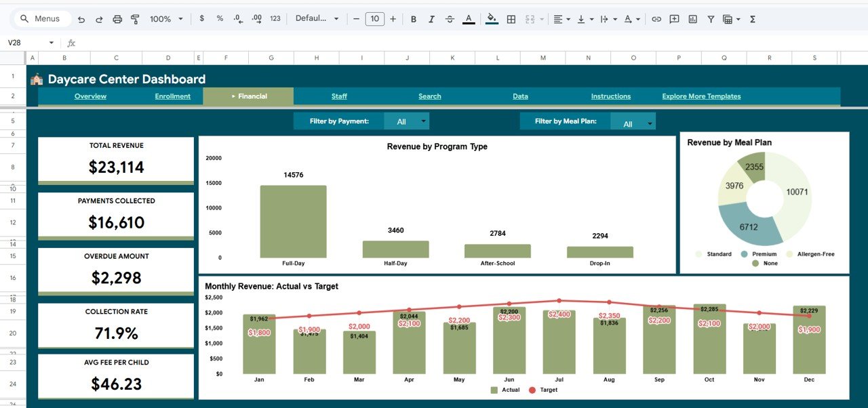The height and width of the screenshot is (408, 868).
Task: Create a filter
Action: pos(710,18)
